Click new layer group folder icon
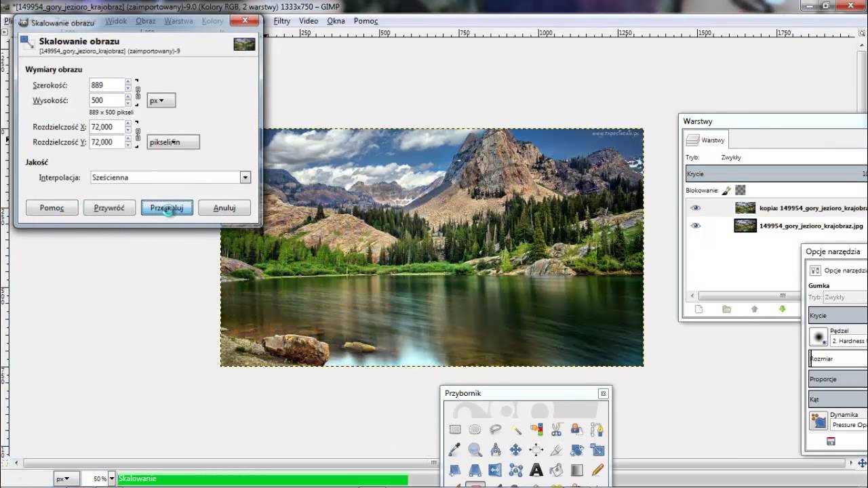 point(726,309)
